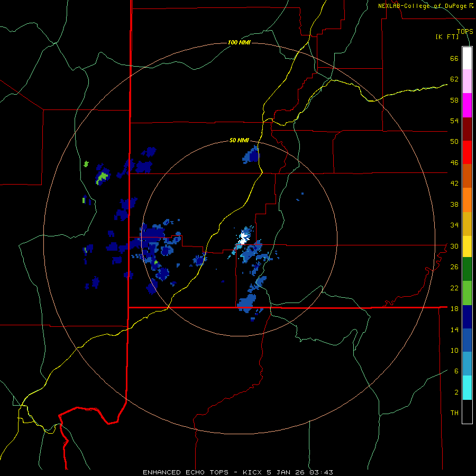
Task: Click the [K FT] units label
Action: click(x=447, y=36)
